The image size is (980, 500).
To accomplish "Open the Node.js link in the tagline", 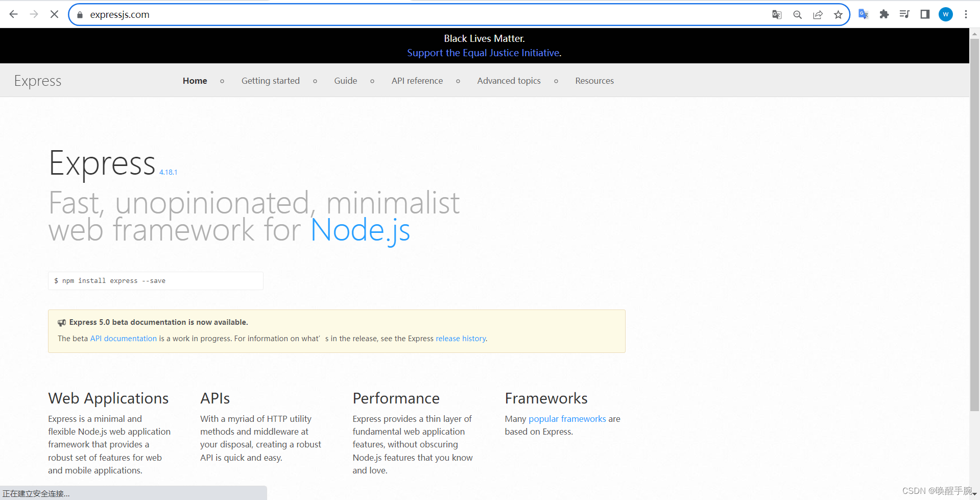I will [x=361, y=230].
